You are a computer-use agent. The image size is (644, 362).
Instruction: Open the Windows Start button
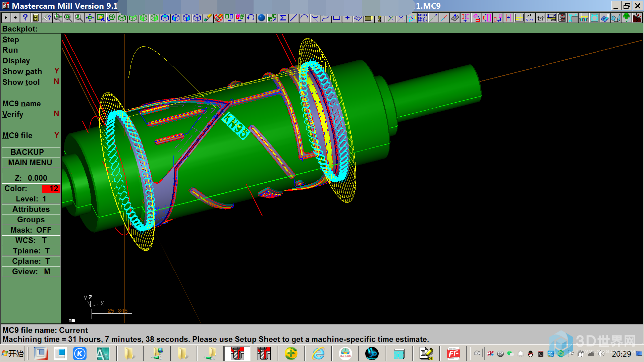pyautogui.click(x=13, y=354)
